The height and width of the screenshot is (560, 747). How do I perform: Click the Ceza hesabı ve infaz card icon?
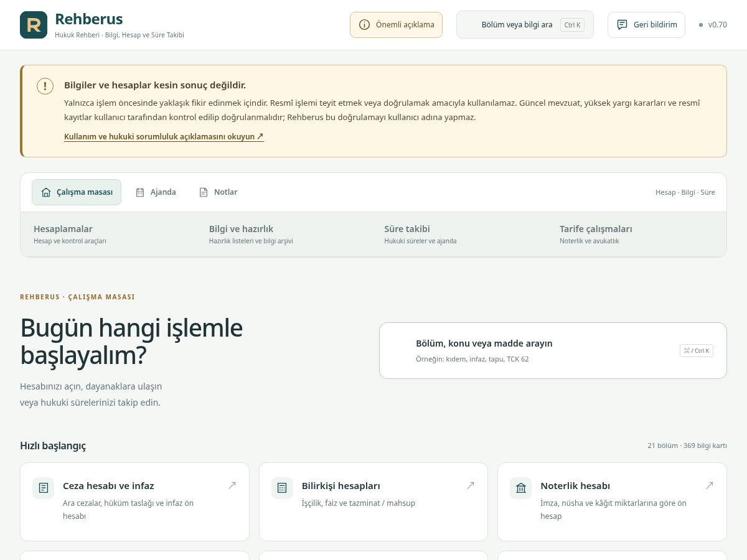[x=44, y=488]
